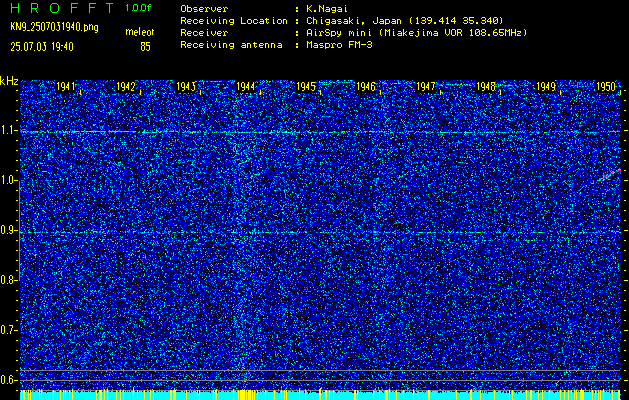This screenshot has height=400, width=629.
Task: Click the 1.0 frequency axis label
Action: click(9, 181)
